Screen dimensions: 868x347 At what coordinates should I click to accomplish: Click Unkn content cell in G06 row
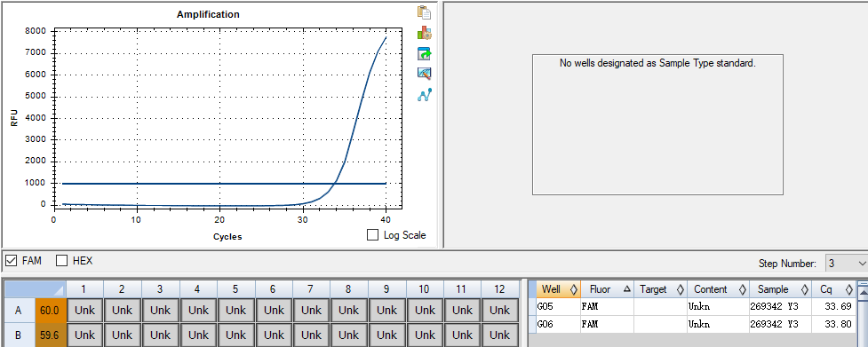click(718, 324)
